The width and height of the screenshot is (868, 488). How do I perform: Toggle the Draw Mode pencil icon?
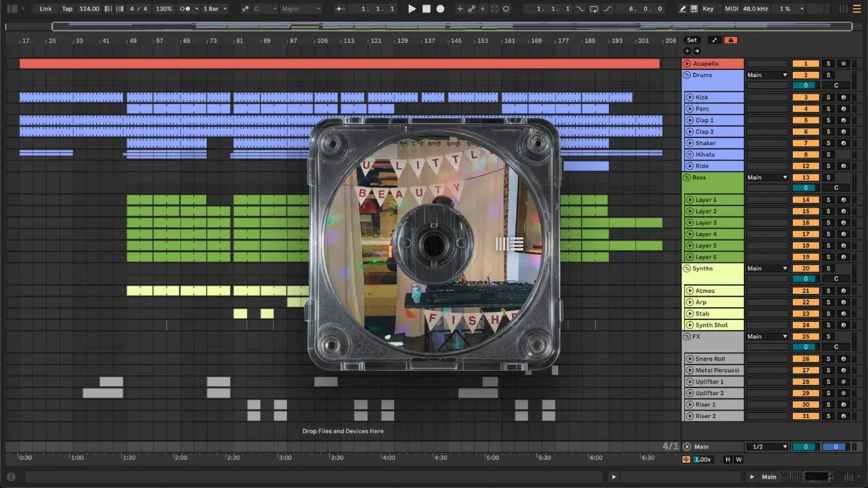coord(683,9)
